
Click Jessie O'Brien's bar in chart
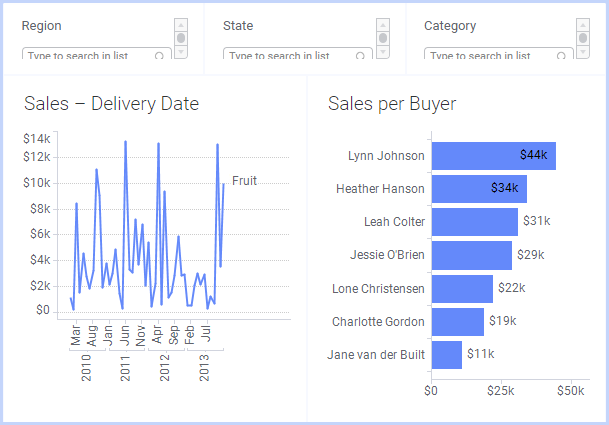coord(471,255)
